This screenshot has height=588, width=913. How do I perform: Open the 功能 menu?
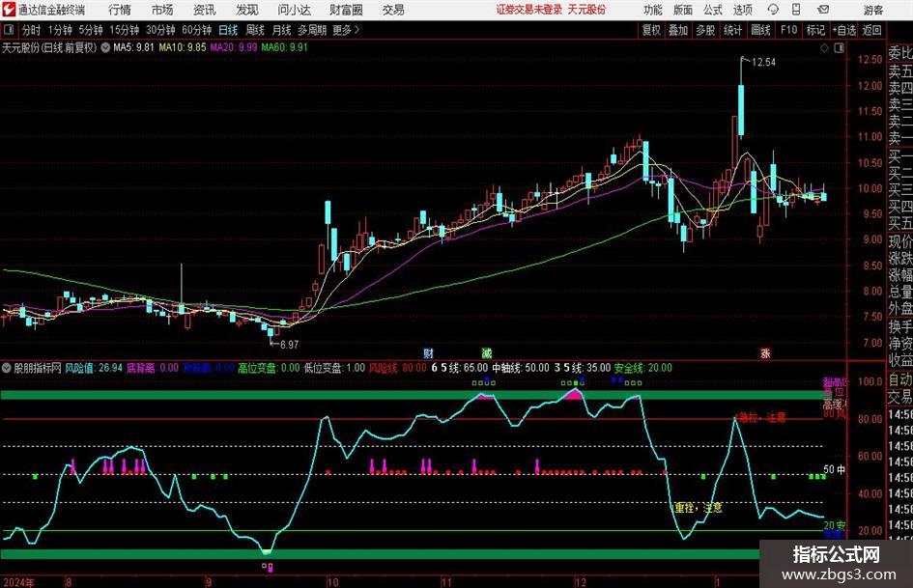tap(653, 10)
